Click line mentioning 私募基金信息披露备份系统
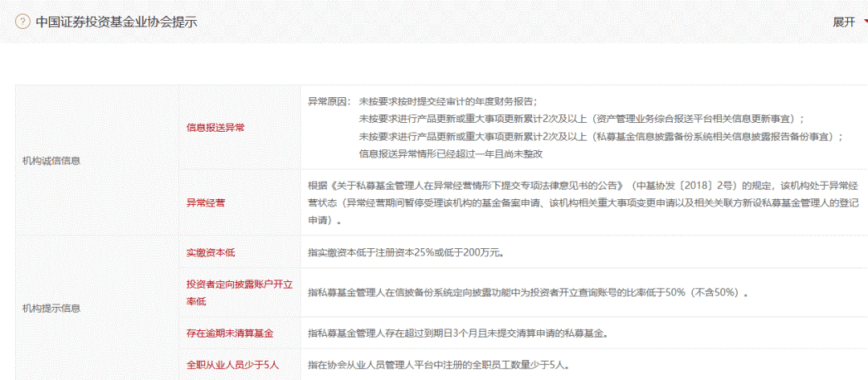 [x=600, y=137]
